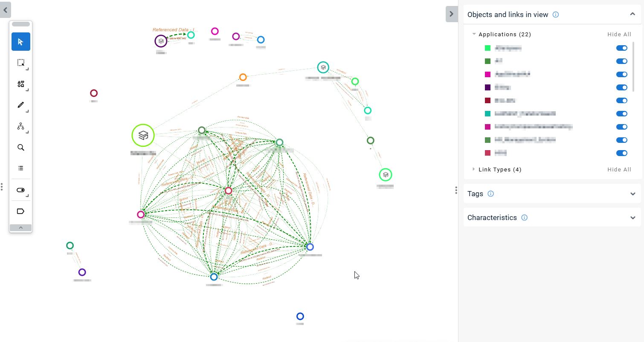The width and height of the screenshot is (644, 342).
Task: Click the maroon application color swatch
Action: (487, 101)
